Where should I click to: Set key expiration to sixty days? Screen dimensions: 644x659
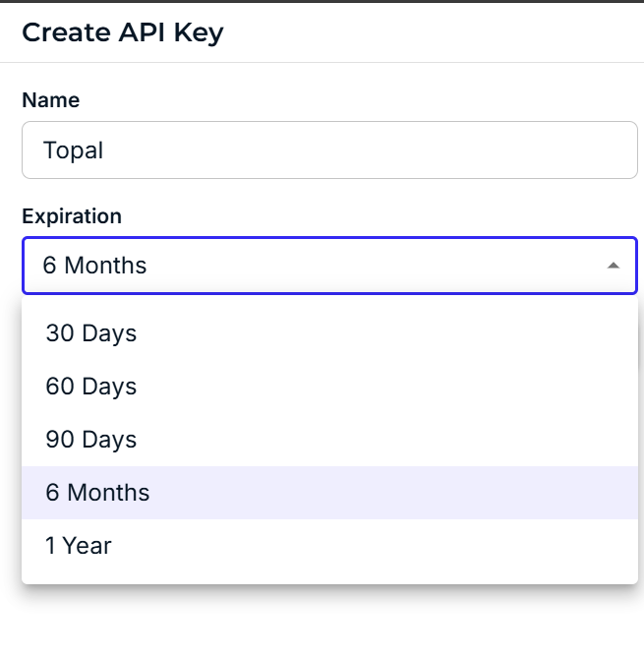coord(91,387)
